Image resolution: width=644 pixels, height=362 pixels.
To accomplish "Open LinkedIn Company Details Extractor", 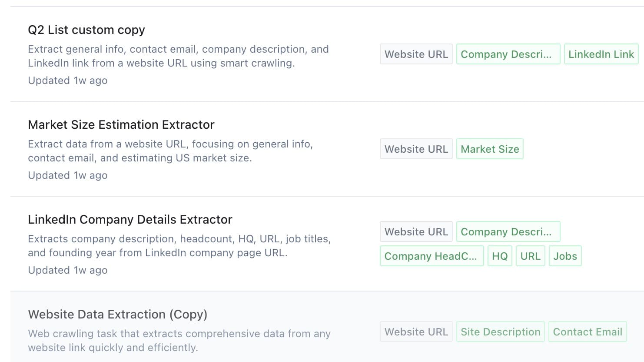I will coord(130,219).
